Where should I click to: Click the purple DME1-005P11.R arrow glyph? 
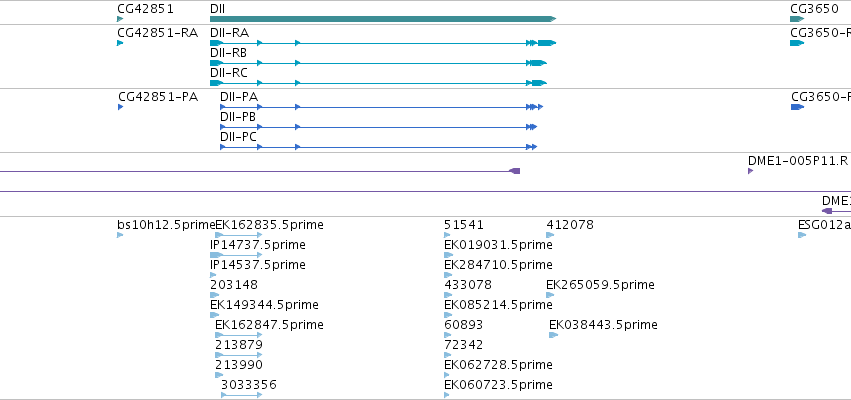coord(751,171)
